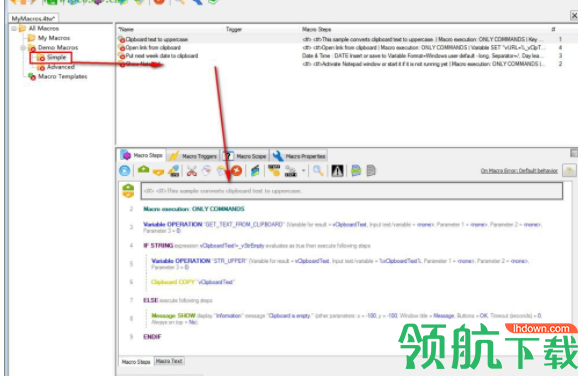Click the step 1 comment text field
This screenshot has height=376, width=578.
[352, 191]
